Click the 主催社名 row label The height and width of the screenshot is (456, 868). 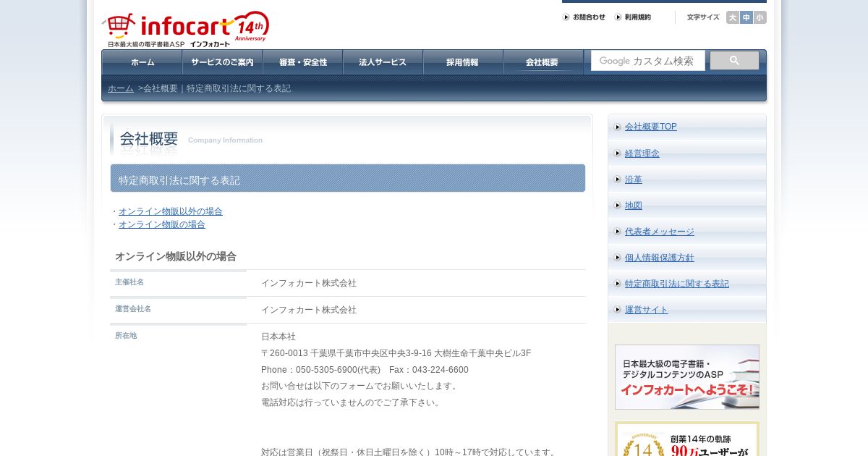[x=129, y=282]
